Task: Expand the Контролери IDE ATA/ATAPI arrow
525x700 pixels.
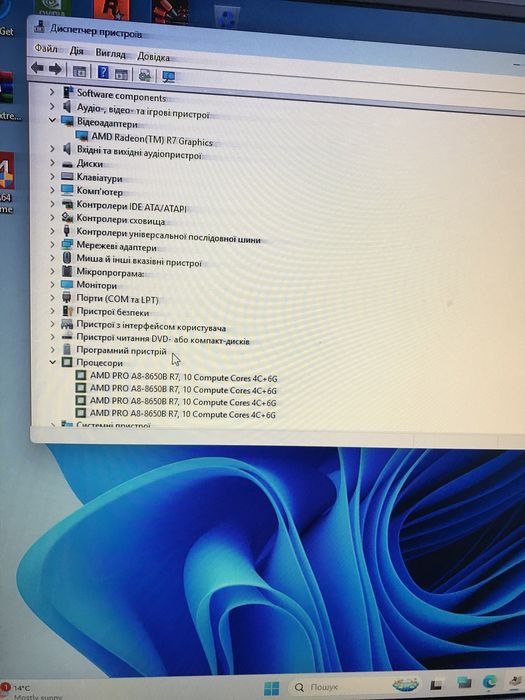Action: (52, 204)
